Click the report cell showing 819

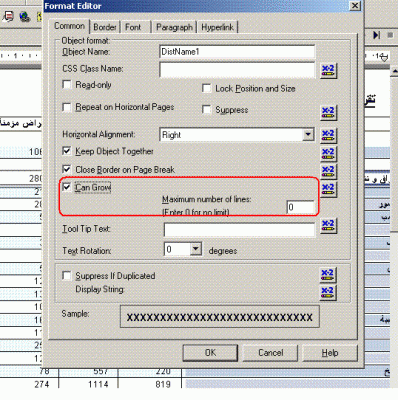pos(163,384)
